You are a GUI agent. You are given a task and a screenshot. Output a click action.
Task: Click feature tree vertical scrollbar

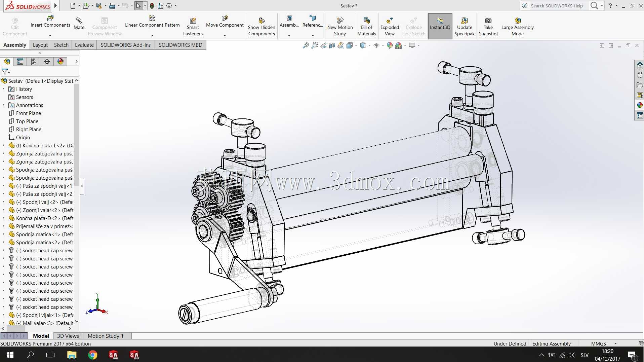point(77,135)
